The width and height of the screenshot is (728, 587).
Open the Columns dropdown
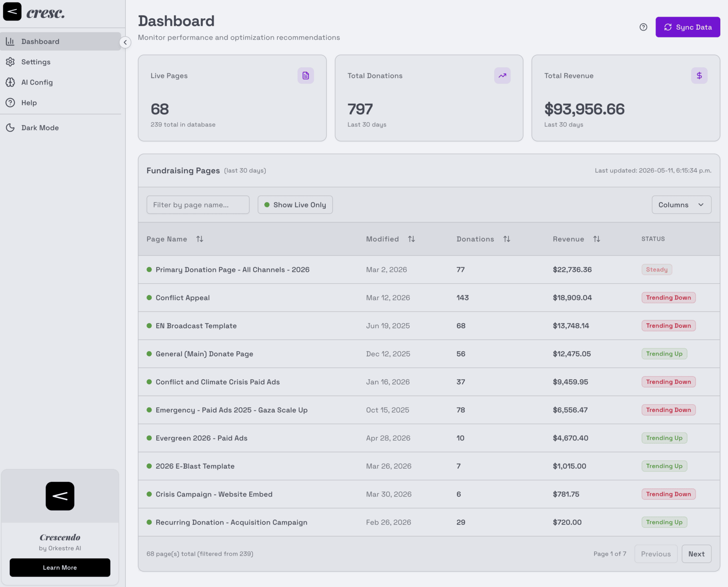[x=682, y=205]
